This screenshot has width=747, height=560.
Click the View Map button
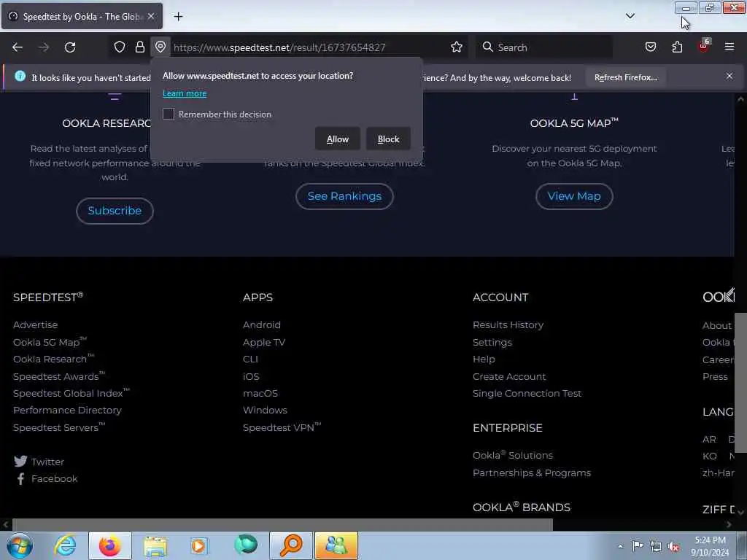click(x=574, y=196)
